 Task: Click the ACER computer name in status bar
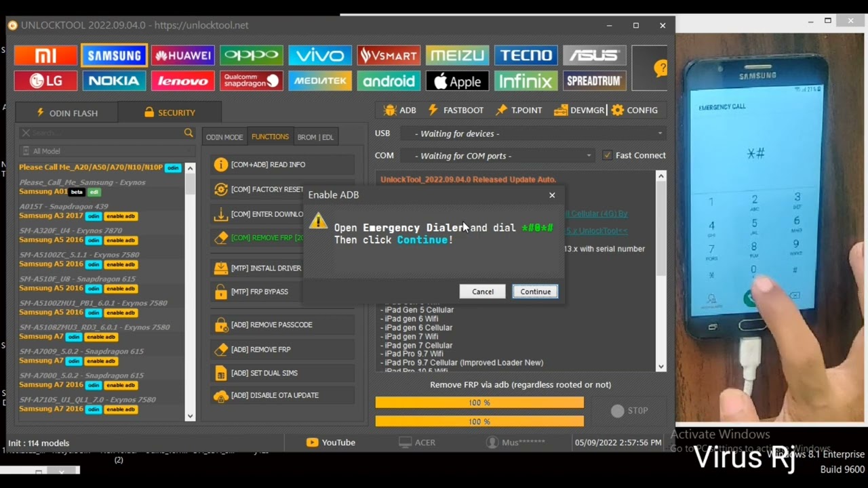(417, 443)
